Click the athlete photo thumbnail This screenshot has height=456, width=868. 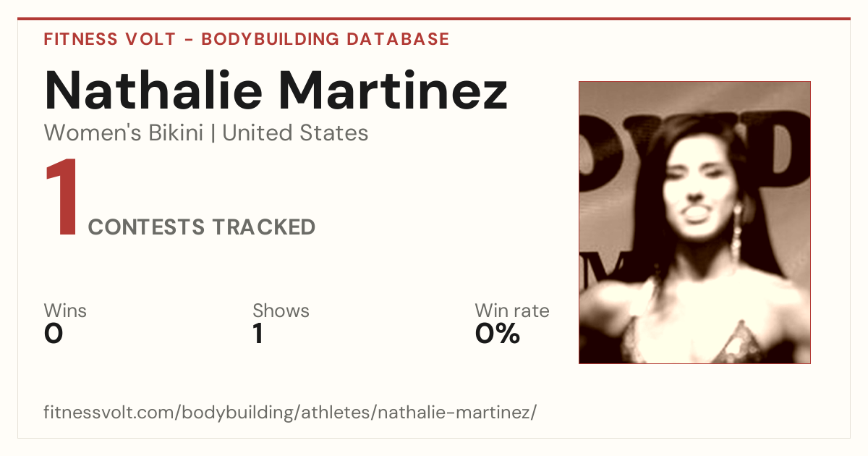point(694,222)
